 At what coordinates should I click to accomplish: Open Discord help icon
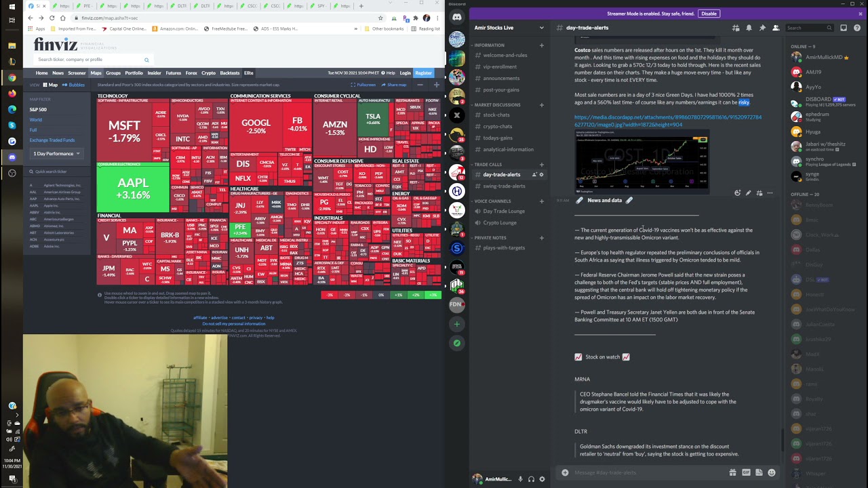coord(857,28)
